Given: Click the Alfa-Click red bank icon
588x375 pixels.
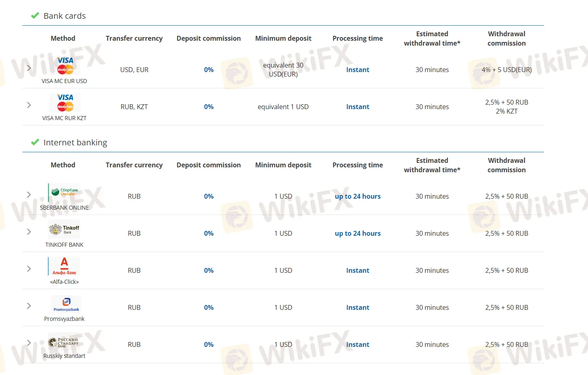Looking at the screenshot, I should click(64, 266).
